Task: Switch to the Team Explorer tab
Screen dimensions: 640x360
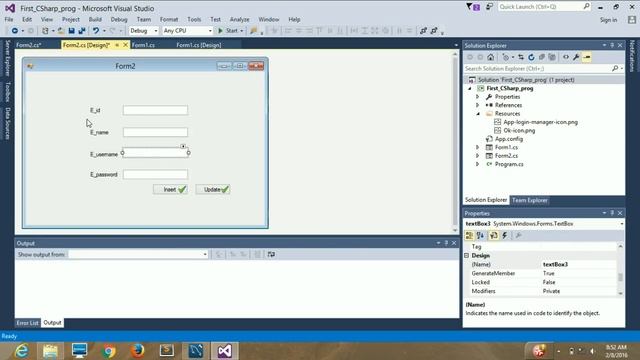Action: 529,200
